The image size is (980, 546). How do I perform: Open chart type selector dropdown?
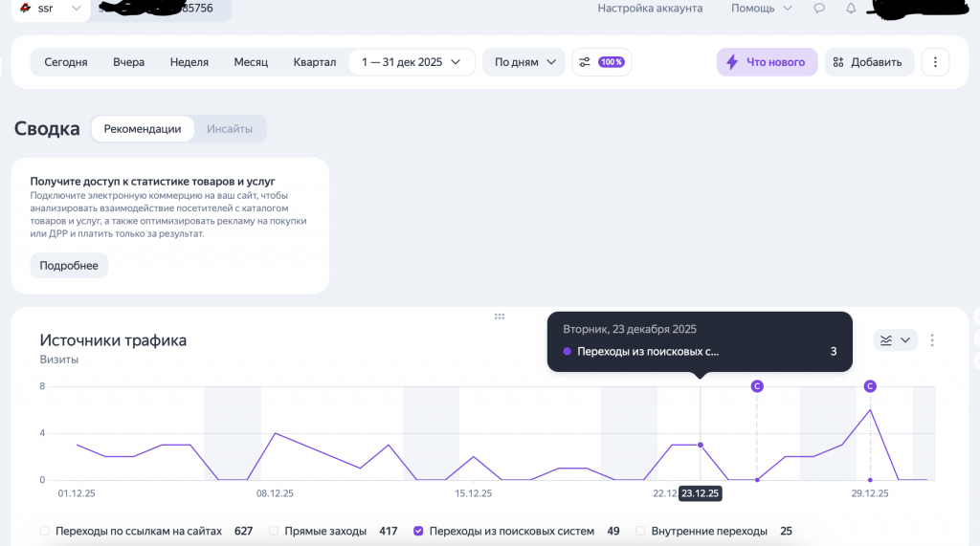[895, 339]
